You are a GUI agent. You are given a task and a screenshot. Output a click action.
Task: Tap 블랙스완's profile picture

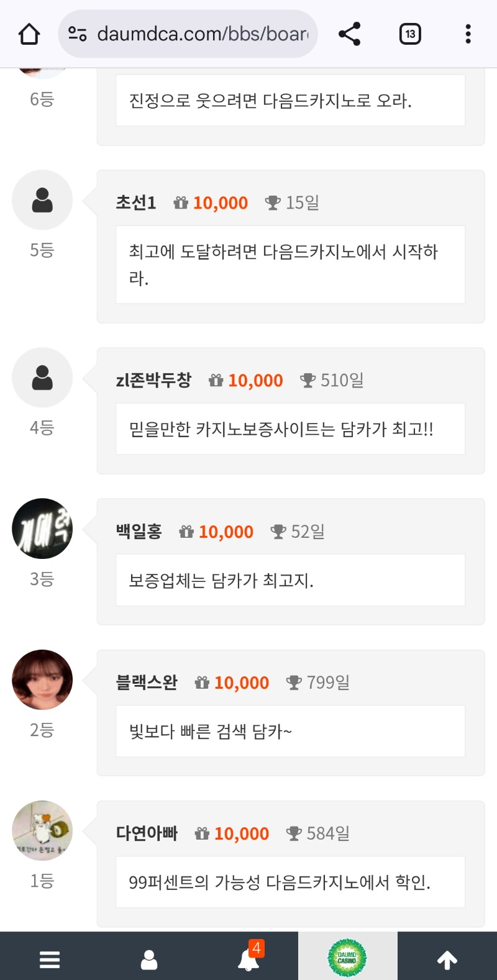[x=42, y=680]
